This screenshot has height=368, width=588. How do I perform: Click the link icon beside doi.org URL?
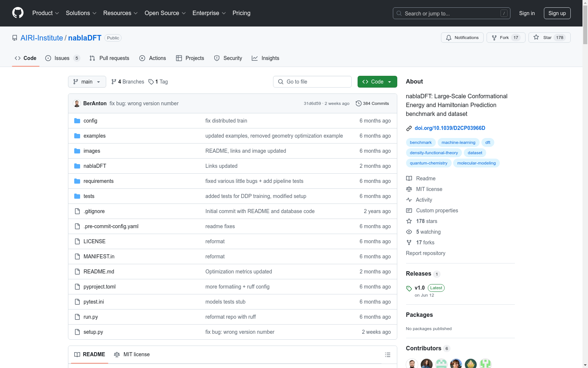click(x=409, y=128)
